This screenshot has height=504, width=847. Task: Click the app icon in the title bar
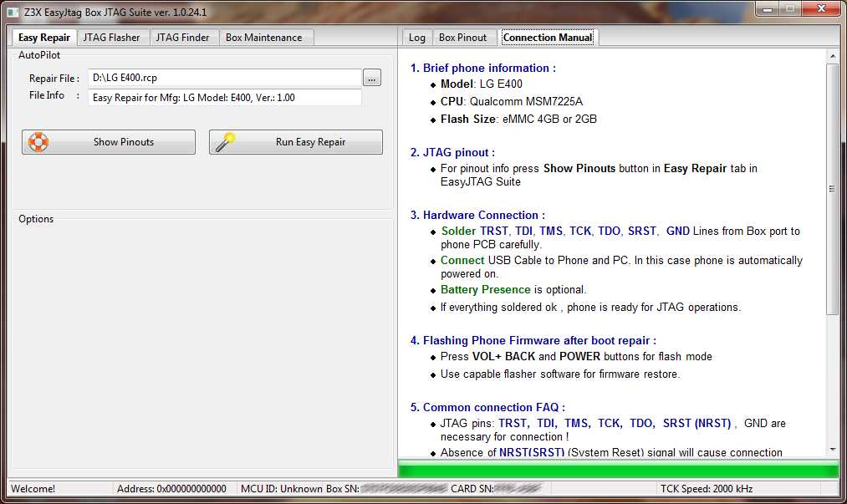pyautogui.click(x=13, y=12)
